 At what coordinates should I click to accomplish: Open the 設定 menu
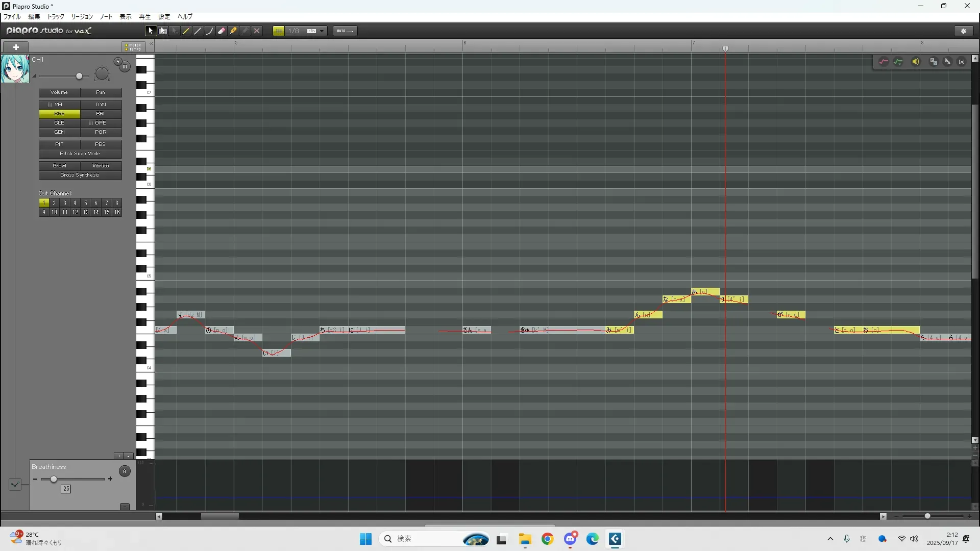click(164, 17)
